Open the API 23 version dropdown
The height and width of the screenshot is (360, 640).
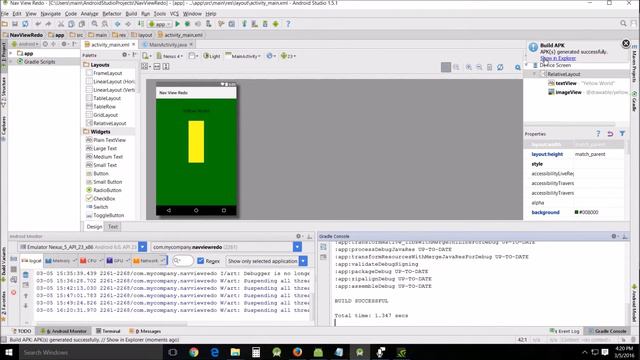pos(288,56)
